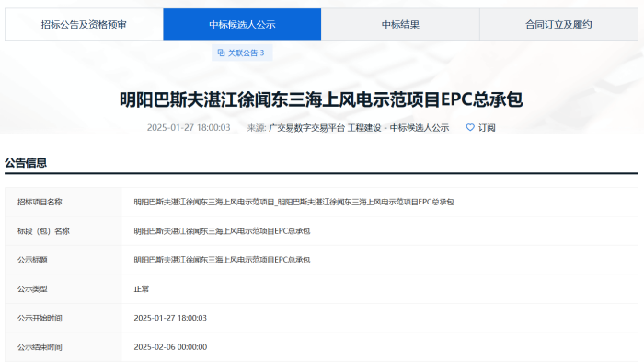Click the 公告信息 section heading
Image resolution: width=644 pixels, height=362 pixels.
coord(26,162)
